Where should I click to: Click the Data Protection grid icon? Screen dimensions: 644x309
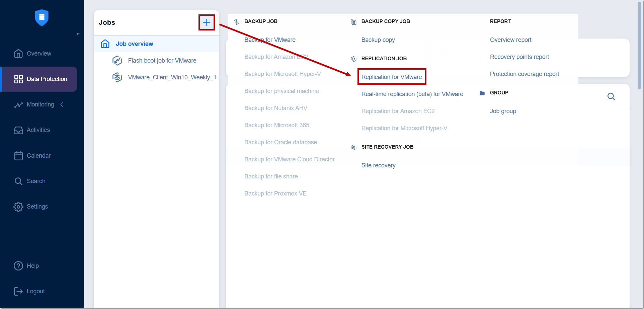[18, 79]
